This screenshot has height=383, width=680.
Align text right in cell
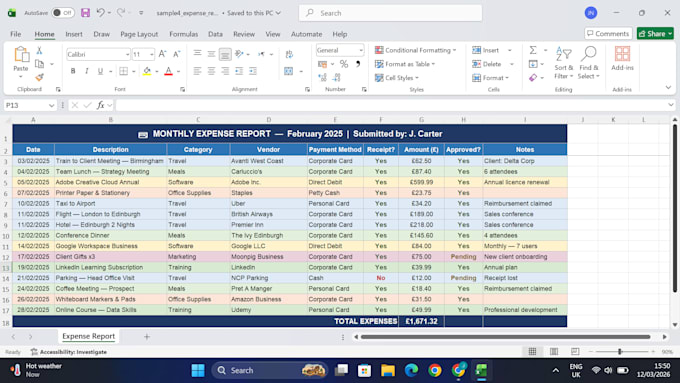click(x=225, y=71)
